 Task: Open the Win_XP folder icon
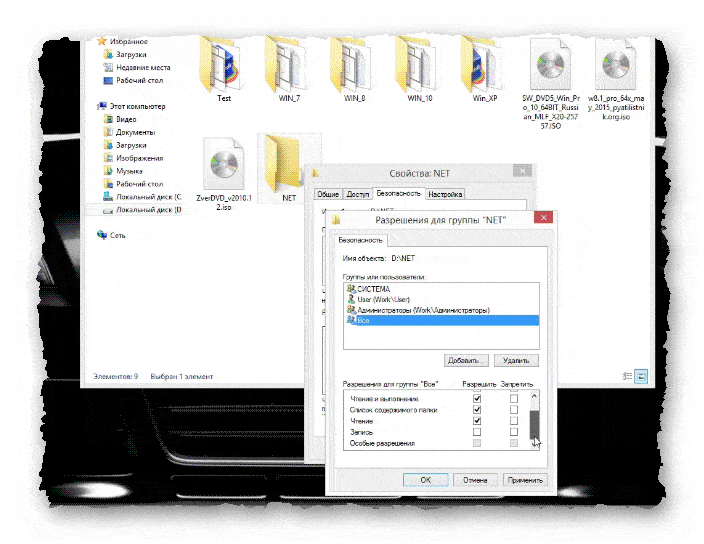click(x=483, y=64)
